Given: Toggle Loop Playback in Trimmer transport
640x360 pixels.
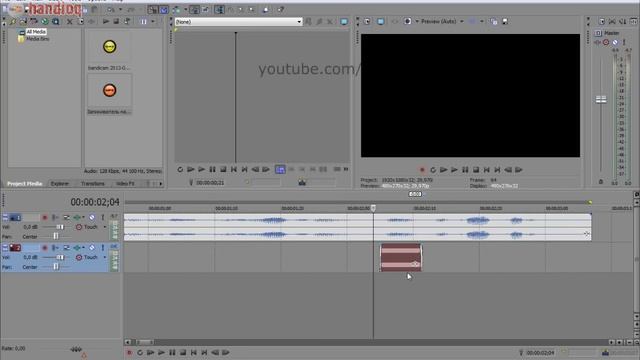Looking at the screenshot, I should coord(180,169).
